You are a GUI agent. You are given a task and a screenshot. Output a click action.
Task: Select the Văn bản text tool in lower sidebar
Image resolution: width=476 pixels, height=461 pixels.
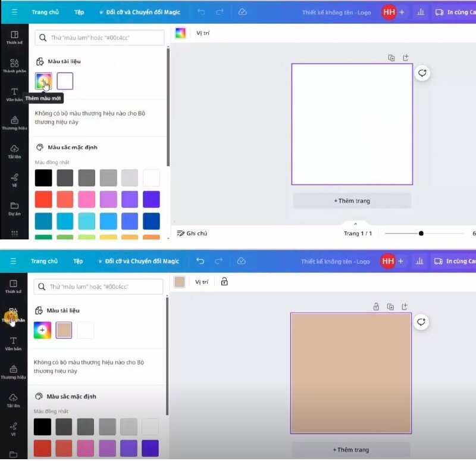pos(13,343)
